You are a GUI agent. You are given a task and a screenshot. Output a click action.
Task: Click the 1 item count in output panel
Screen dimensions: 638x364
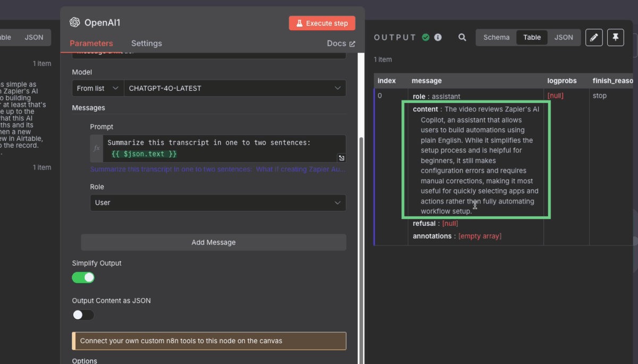point(383,60)
